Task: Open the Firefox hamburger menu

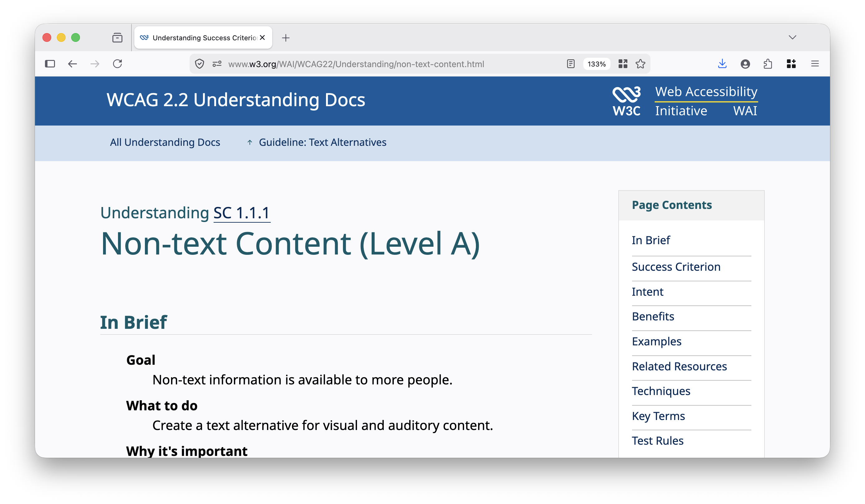Action: [815, 64]
